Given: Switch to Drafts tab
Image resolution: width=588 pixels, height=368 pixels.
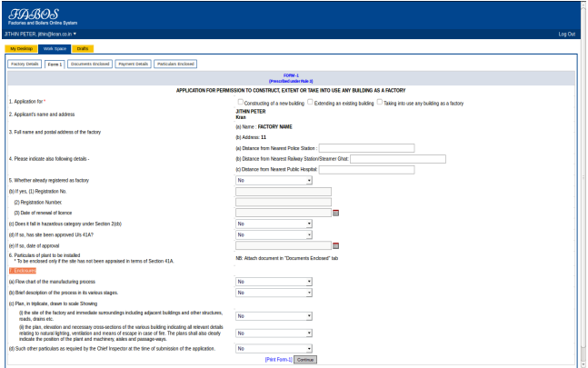Looking at the screenshot, I should pyautogui.click(x=83, y=49).
